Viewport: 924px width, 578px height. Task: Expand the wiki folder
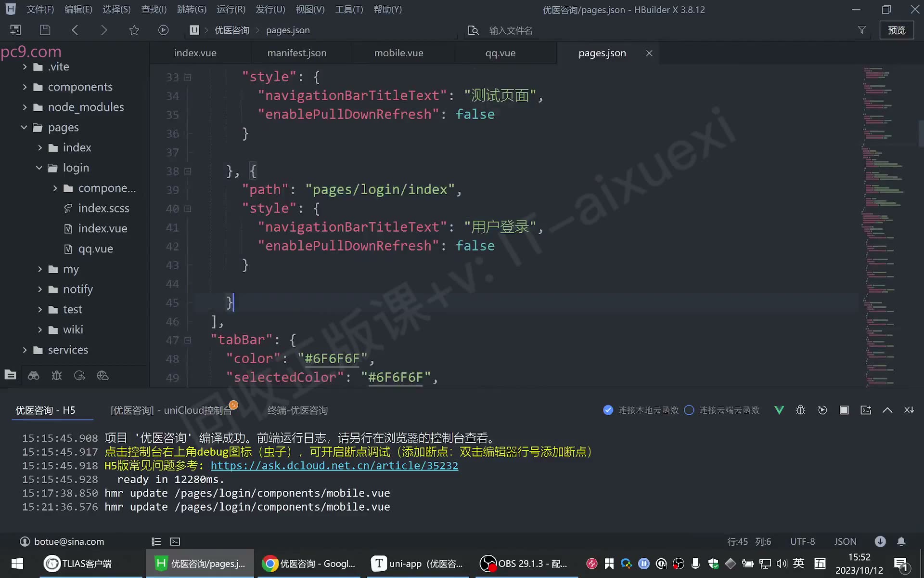coord(40,329)
